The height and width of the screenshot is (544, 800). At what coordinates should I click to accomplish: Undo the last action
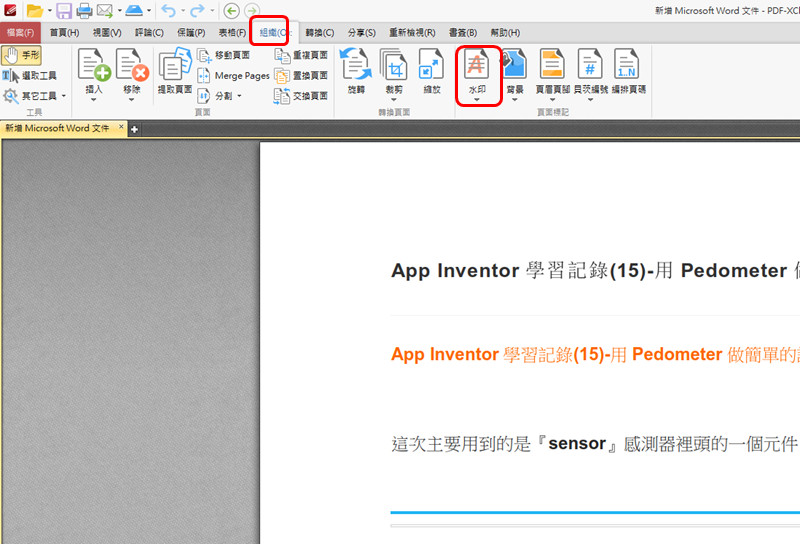click(168, 10)
